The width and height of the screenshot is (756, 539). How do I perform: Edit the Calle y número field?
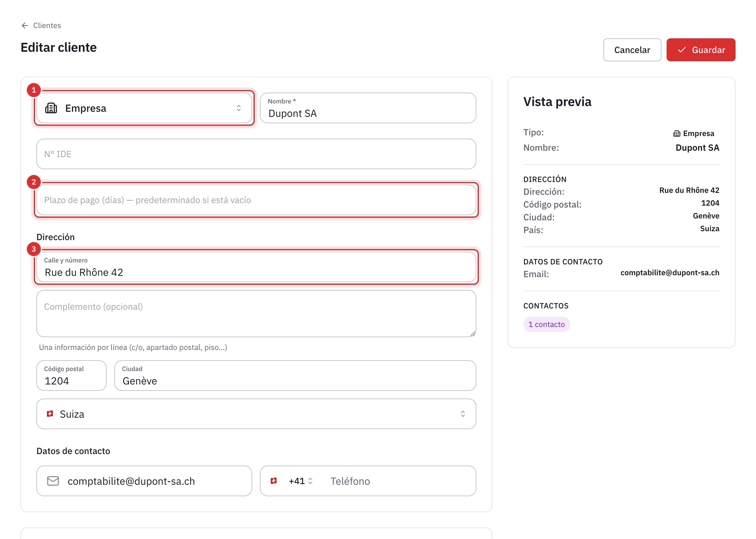256,267
